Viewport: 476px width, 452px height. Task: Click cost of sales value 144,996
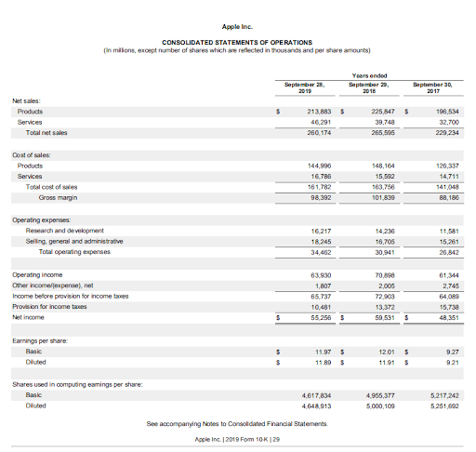pyautogui.click(x=319, y=166)
